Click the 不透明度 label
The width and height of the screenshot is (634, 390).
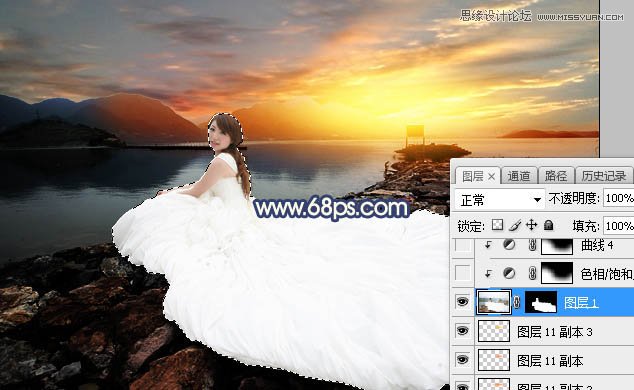pyautogui.click(x=574, y=198)
